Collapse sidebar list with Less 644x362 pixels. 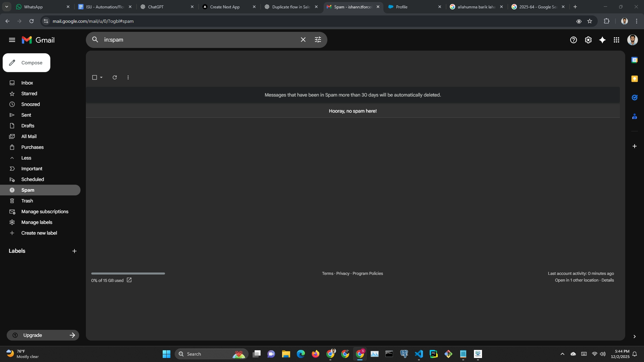click(x=26, y=158)
